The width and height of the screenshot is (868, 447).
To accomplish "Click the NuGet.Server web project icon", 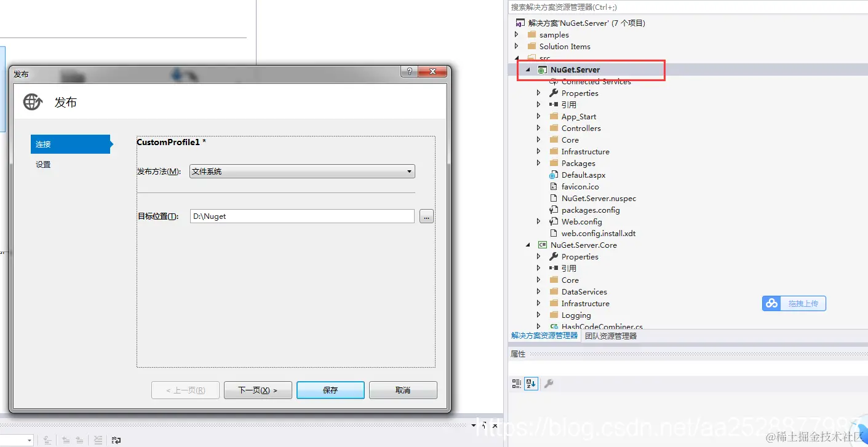I will tap(542, 70).
